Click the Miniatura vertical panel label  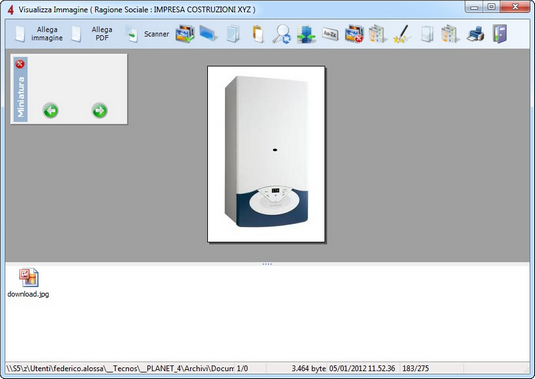click(x=21, y=97)
